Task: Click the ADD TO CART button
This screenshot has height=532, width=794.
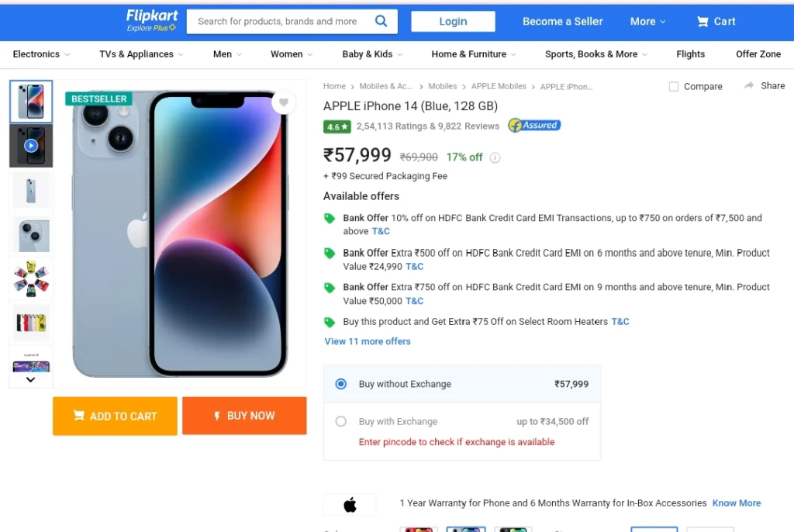Action: click(115, 416)
